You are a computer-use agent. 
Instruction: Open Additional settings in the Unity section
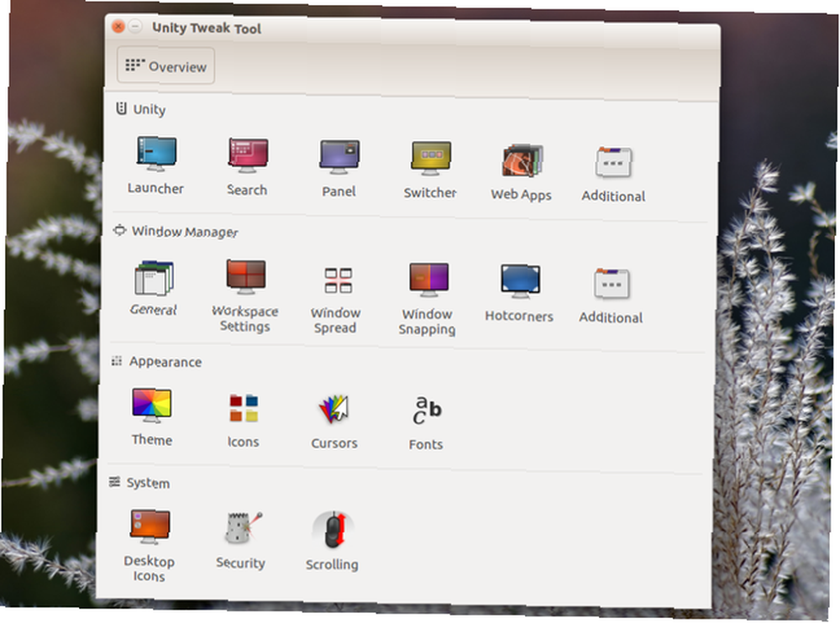tap(613, 174)
